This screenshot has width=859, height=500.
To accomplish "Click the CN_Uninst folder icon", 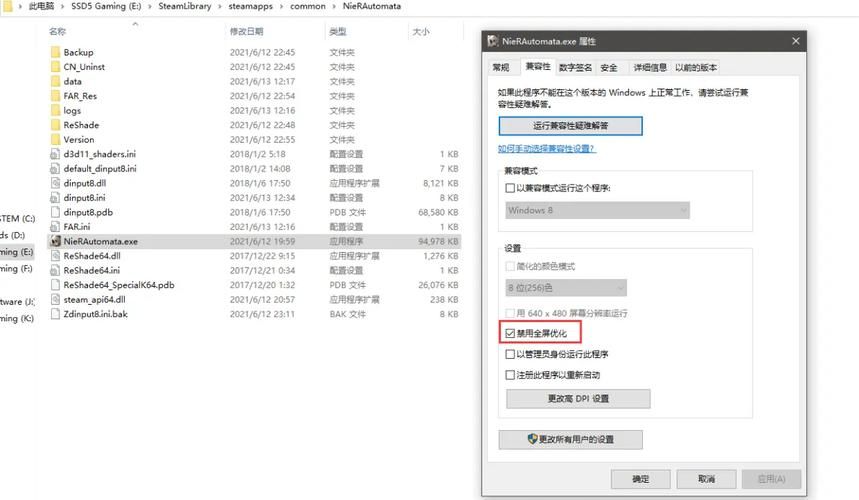I will tap(55, 67).
